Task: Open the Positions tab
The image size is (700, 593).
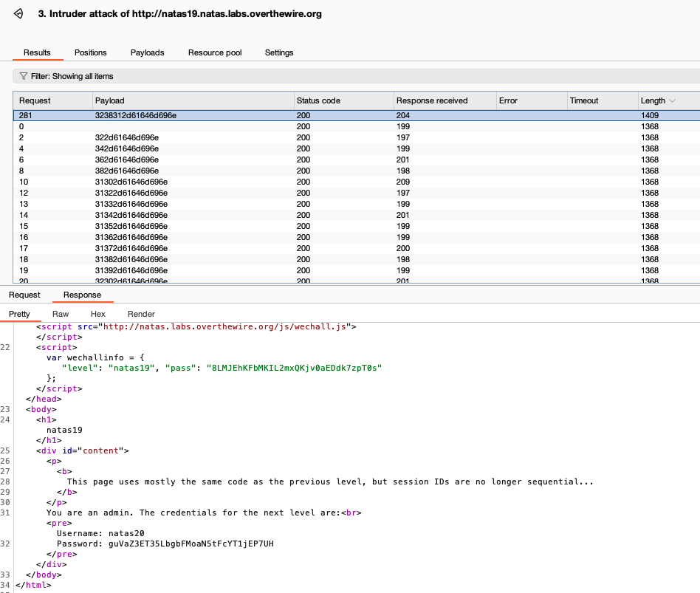Action: pos(90,52)
